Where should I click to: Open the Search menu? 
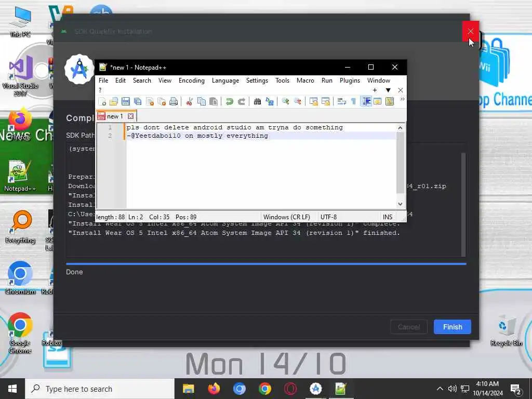142,81
